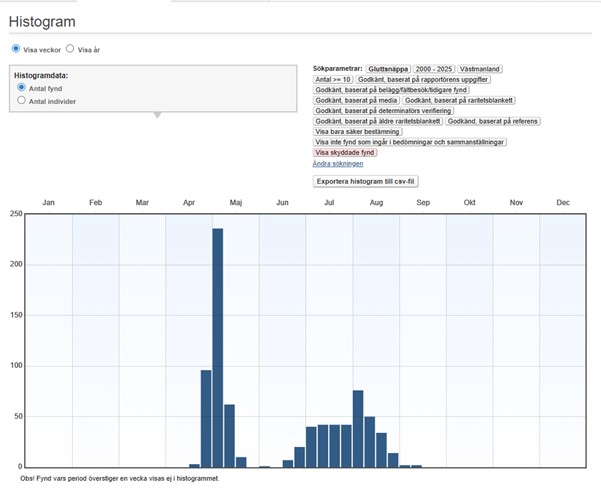Click the 'Ändra sökningen' link
Viewport: 601px width, 490px height.
(x=338, y=163)
